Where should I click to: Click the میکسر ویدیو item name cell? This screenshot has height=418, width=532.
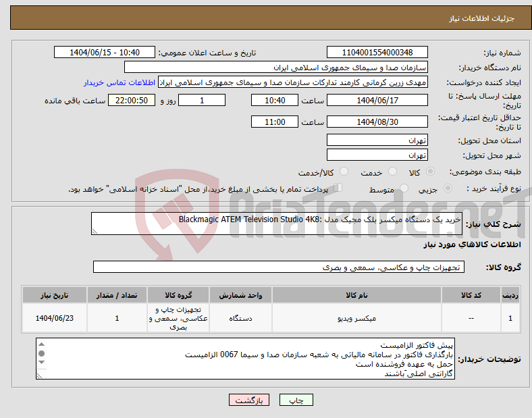356,318
